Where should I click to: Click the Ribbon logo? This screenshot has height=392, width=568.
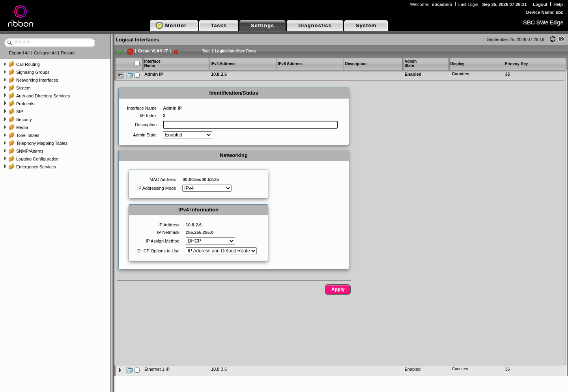[x=21, y=16]
